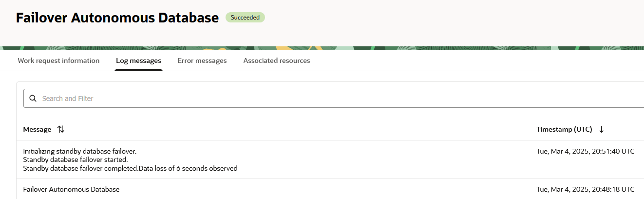Click the Message column header label
This screenshot has height=199, width=644.
tap(37, 130)
